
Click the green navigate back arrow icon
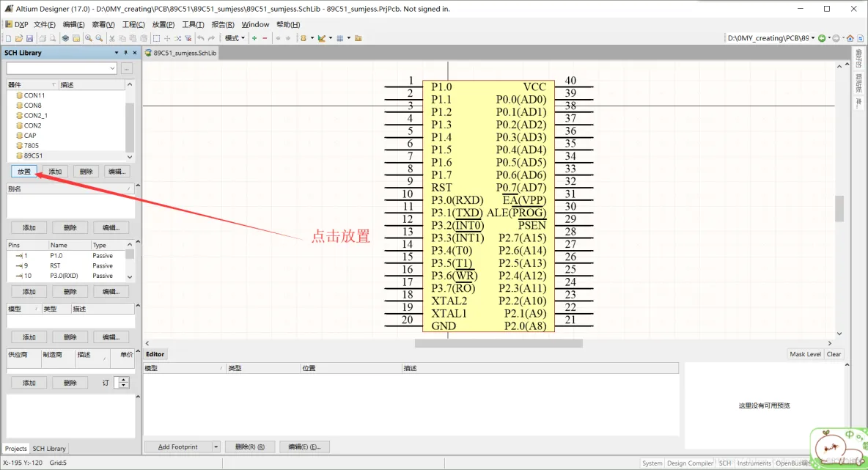(x=822, y=38)
